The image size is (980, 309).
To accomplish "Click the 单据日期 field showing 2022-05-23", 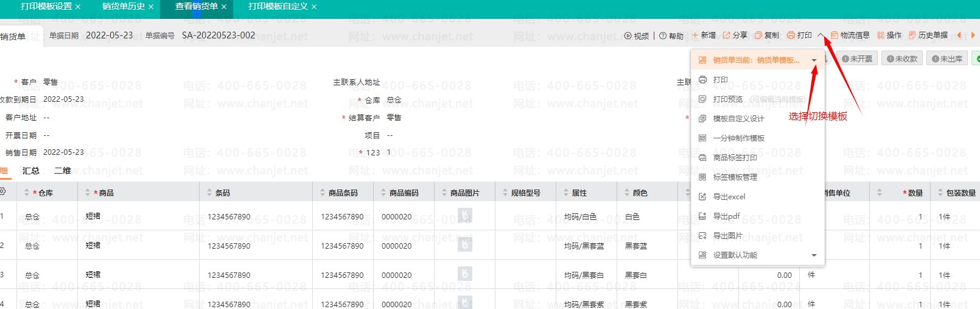I will pos(109,35).
